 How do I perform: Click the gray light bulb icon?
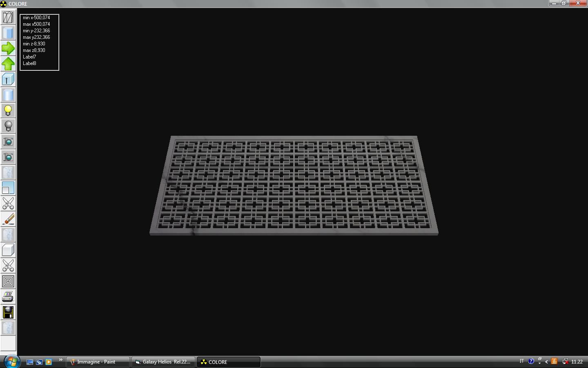click(x=8, y=126)
